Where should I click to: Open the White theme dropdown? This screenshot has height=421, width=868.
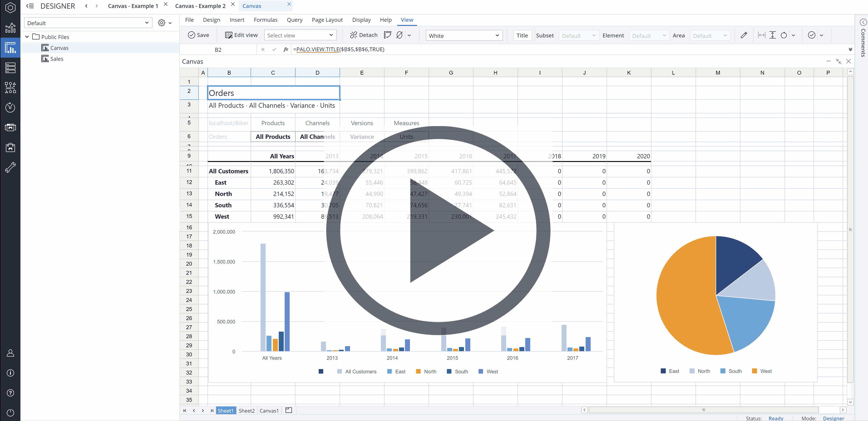pos(464,35)
